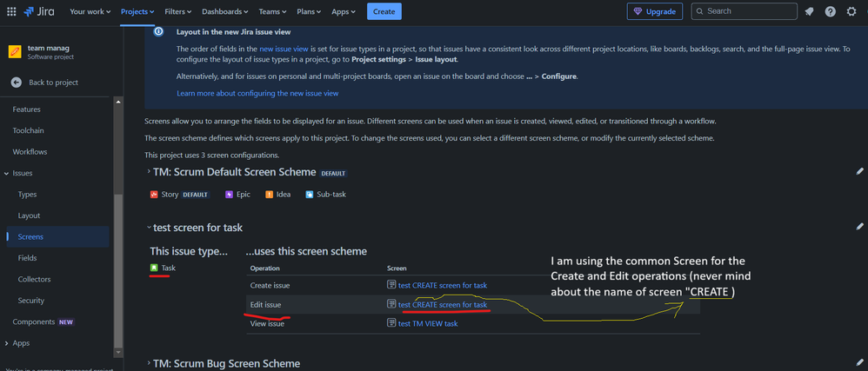Click the Upgrade button
868x371 pixels.
click(654, 11)
